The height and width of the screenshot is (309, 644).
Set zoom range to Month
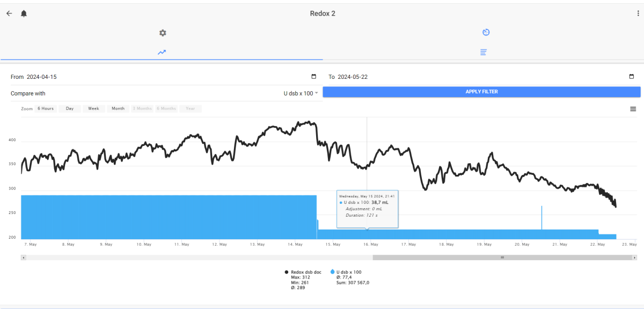(x=118, y=108)
